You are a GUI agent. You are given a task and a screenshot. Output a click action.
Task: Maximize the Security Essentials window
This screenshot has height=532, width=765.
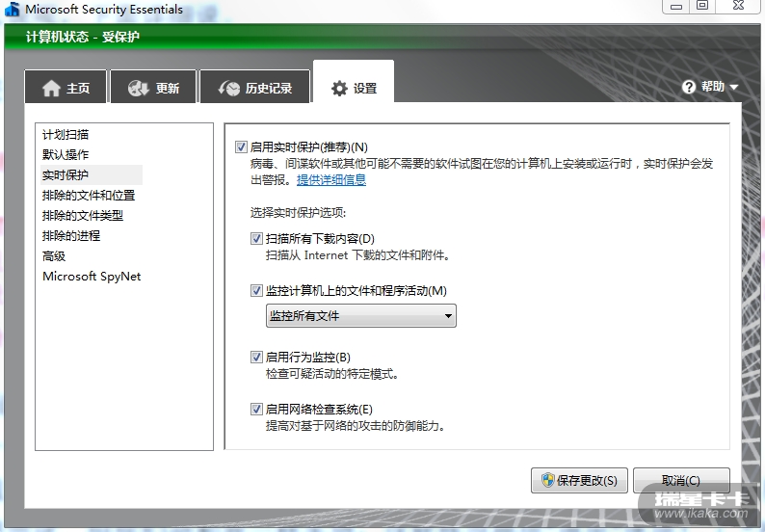702,6
